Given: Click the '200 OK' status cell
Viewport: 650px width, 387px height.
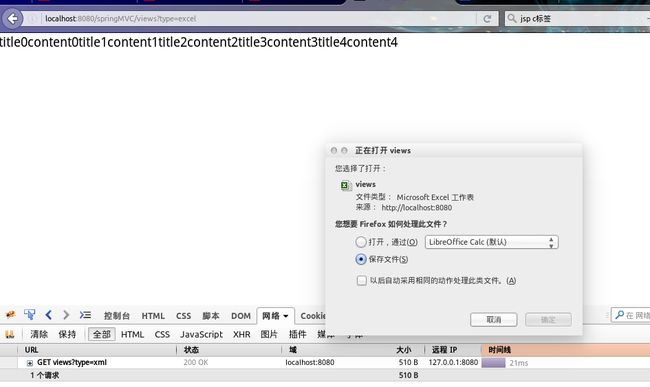Looking at the screenshot, I should pyautogui.click(x=196, y=363).
